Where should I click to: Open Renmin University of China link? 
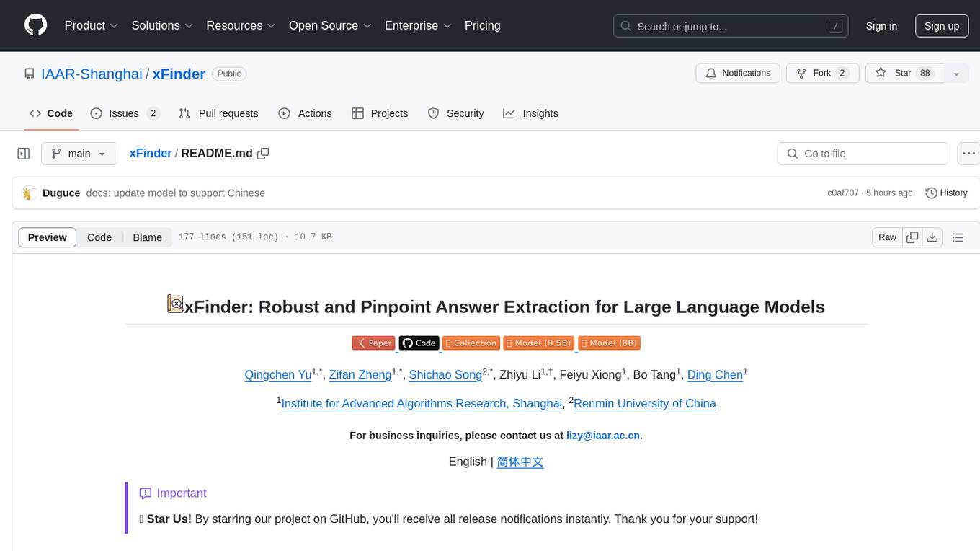[645, 404]
